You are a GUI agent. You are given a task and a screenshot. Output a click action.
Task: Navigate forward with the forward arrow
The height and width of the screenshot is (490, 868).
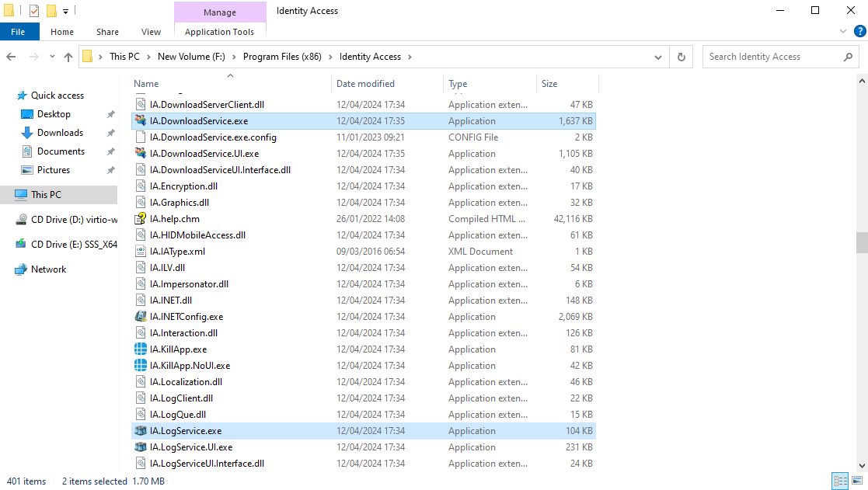coord(33,57)
